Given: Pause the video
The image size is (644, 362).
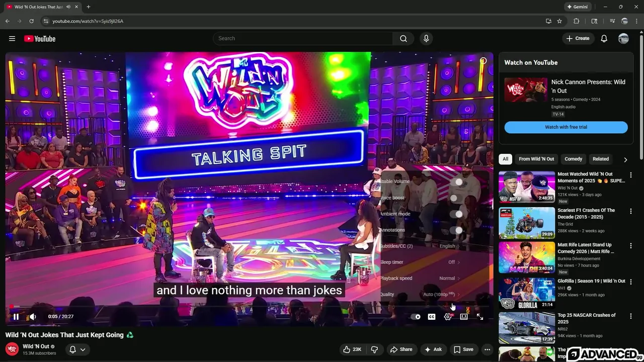Looking at the screenshot, I should click(16, 317).
